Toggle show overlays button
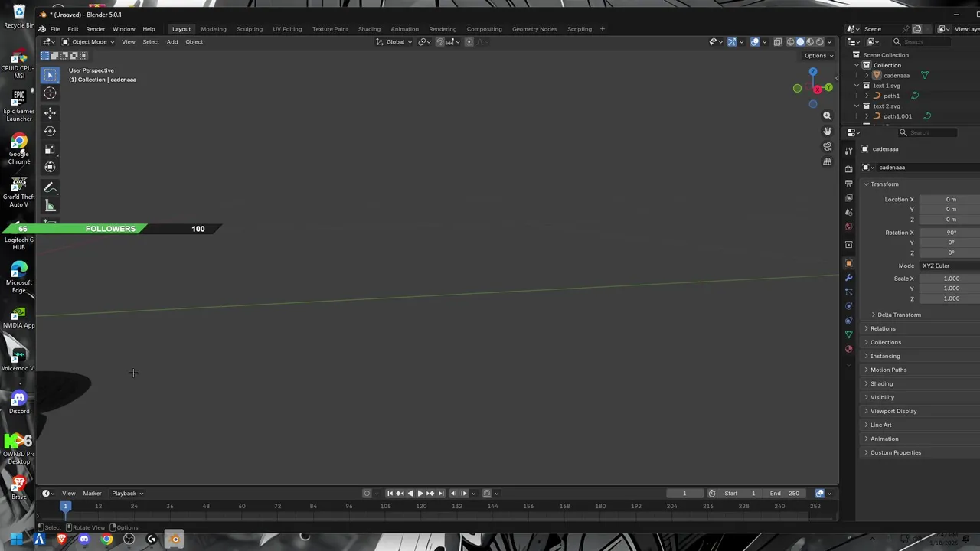Viewport: 980px width, 551px height. pyautogui.click(x=755, y=42)
